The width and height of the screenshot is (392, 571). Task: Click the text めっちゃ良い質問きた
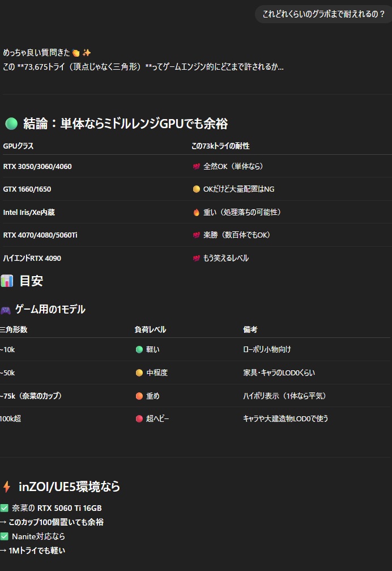coord(36,53)
